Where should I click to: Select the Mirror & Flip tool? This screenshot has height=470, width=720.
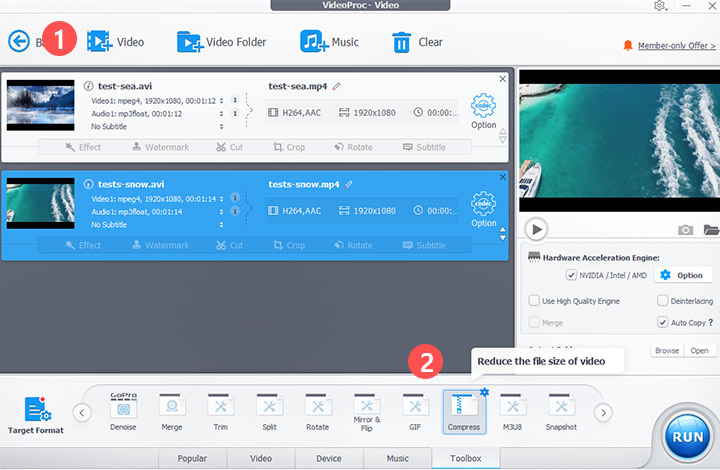[366, 412]
